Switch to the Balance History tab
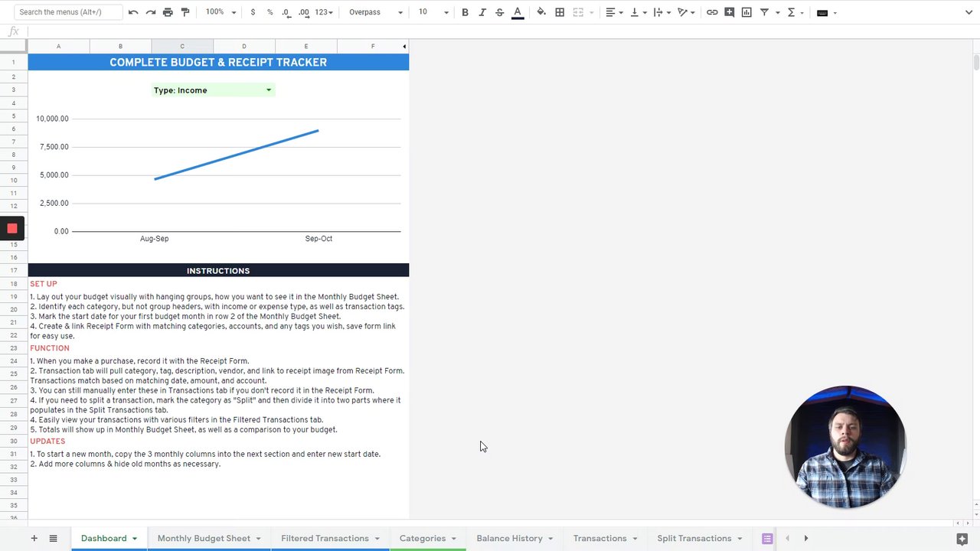 point(509,538)
